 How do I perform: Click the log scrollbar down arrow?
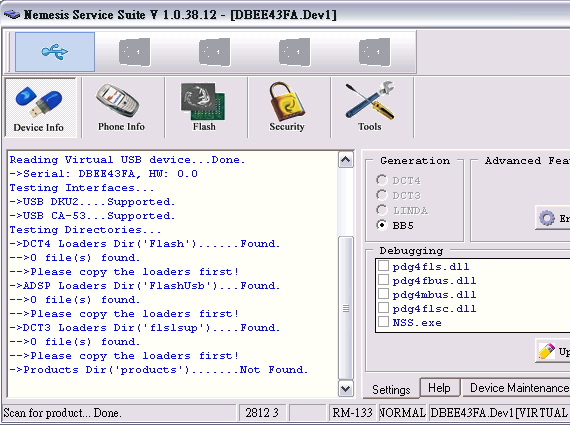346,389
